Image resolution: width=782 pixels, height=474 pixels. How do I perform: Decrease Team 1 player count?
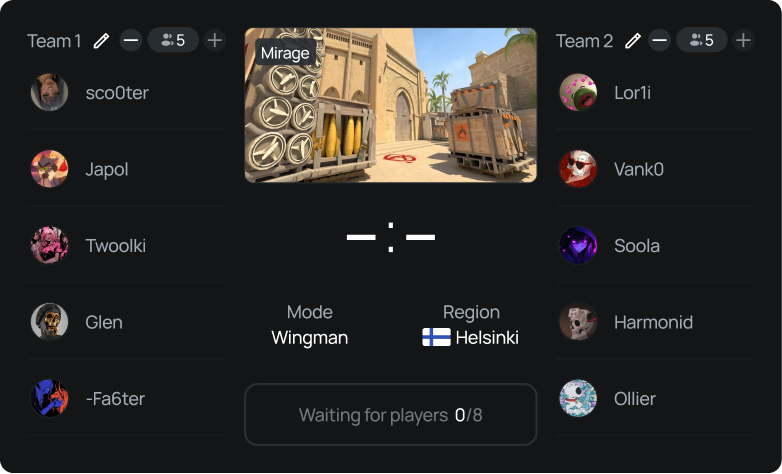pos(131,40)
